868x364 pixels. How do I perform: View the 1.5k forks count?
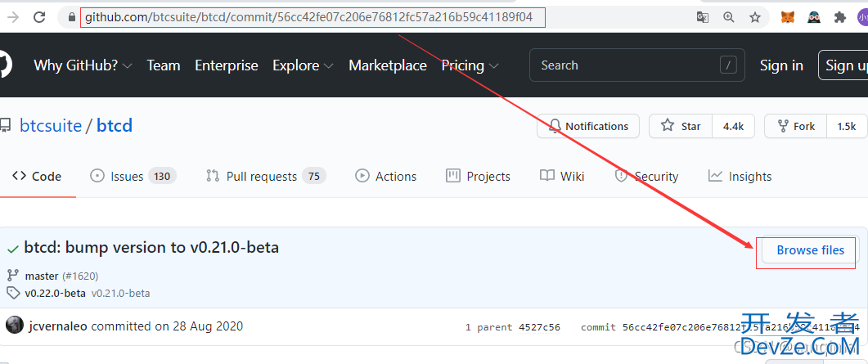847,126
